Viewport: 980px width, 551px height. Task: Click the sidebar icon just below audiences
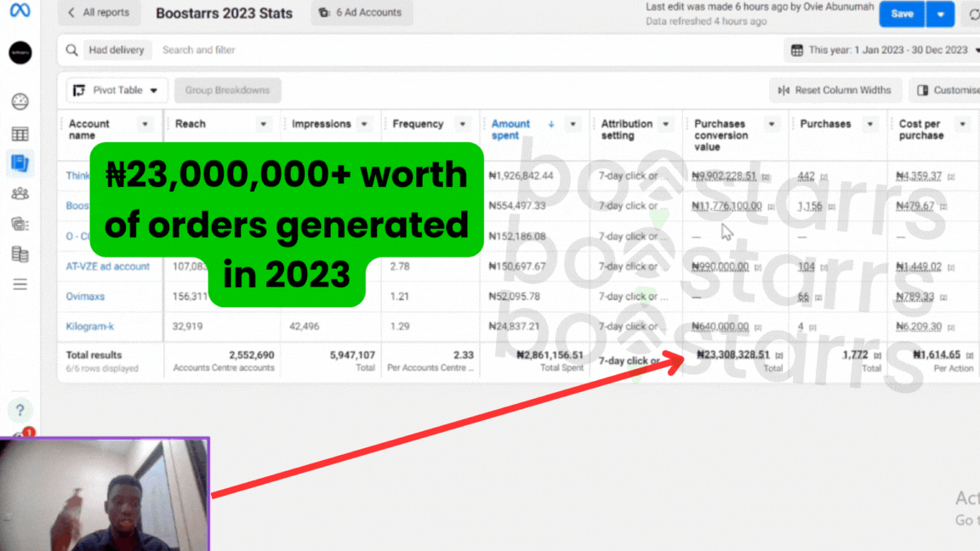click(x=20, y=224)
